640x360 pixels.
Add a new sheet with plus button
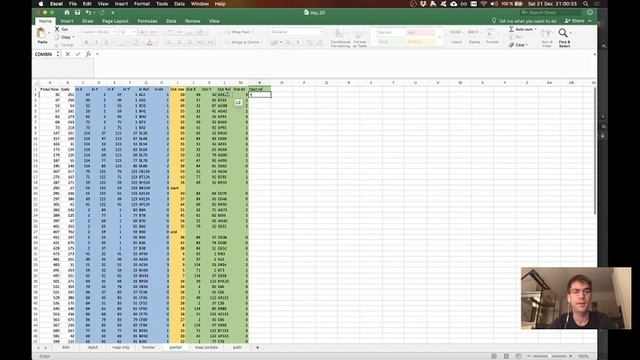[258, 347]
